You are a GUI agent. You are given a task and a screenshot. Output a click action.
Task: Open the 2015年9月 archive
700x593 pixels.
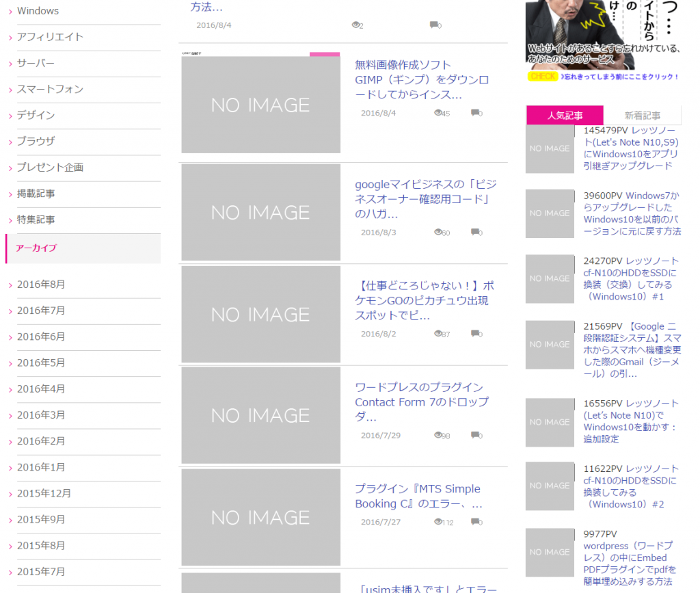[x=41, y=520]
